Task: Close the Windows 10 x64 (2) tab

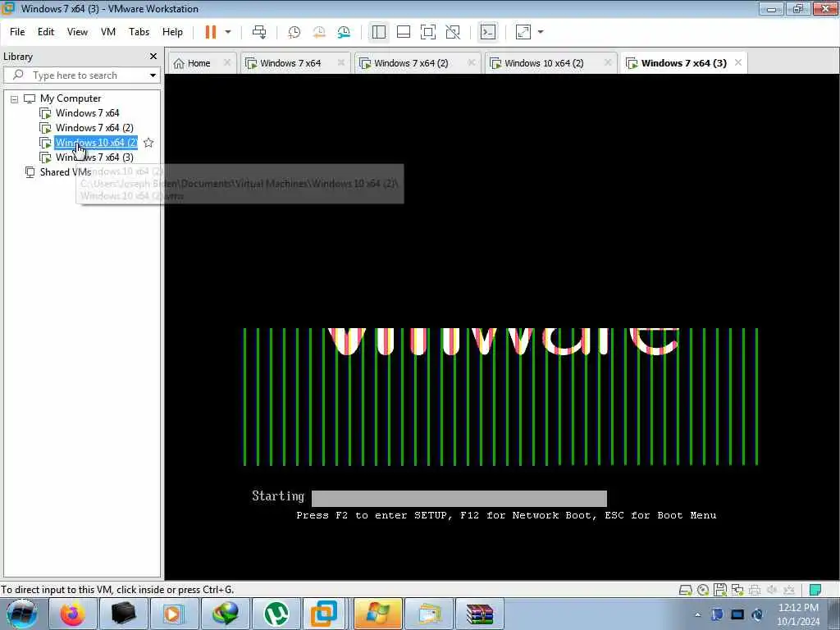Action: coord(608,62)
